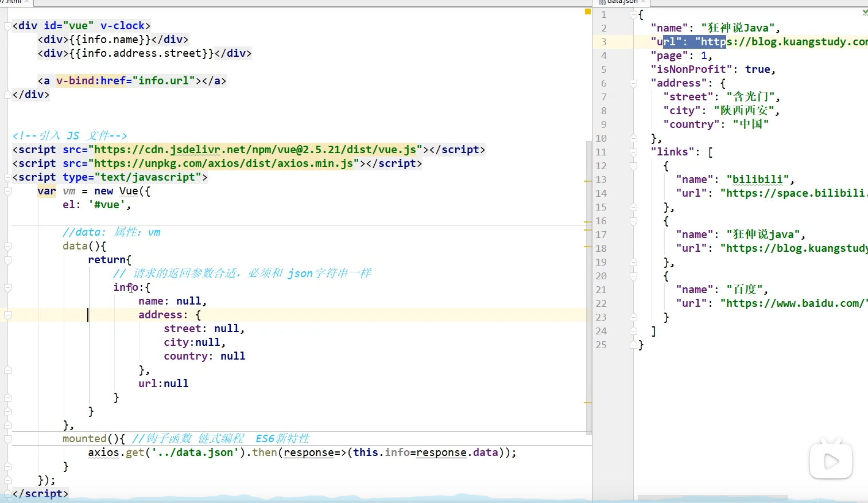The width and height of the screenshot is (868, 503).
Task: Click the yellow inspection indicator square
Action: [587, 11]
